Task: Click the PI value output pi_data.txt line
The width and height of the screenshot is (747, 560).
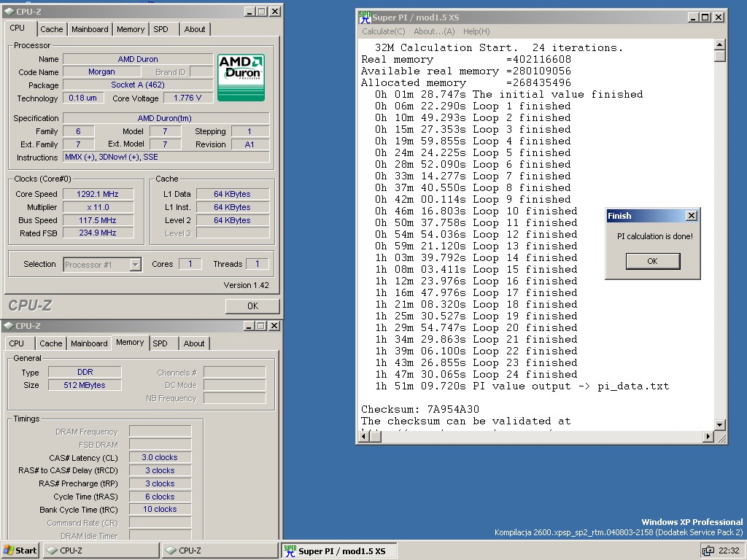Action: pyautogui.click(x=522, y=386)
